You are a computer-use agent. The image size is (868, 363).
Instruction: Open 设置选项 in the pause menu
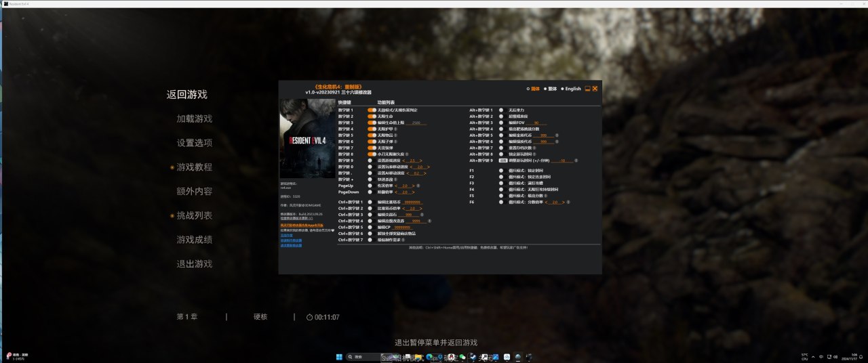195,143
